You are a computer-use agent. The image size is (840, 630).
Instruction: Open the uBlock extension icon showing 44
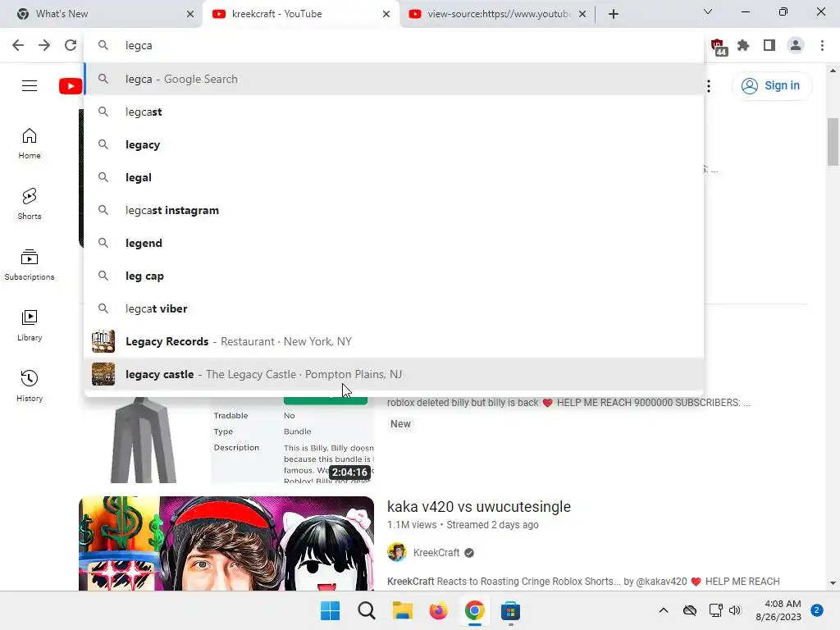coord(719,47)
